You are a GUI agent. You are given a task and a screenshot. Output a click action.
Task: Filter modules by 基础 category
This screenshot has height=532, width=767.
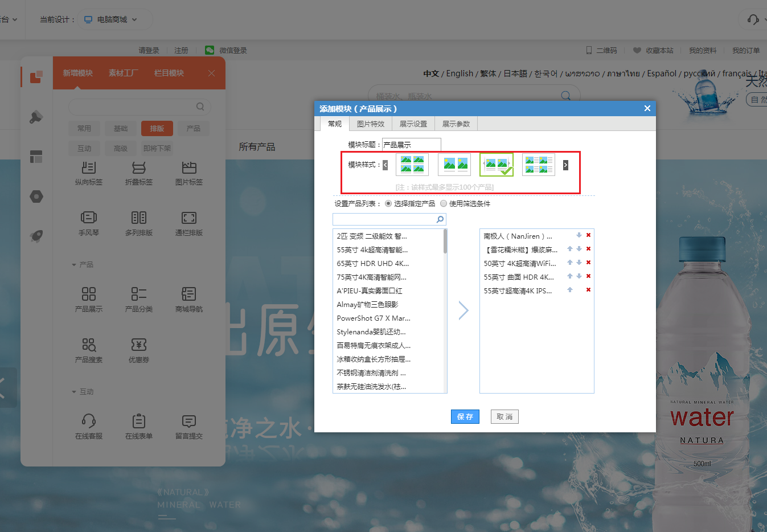[121, 129]
